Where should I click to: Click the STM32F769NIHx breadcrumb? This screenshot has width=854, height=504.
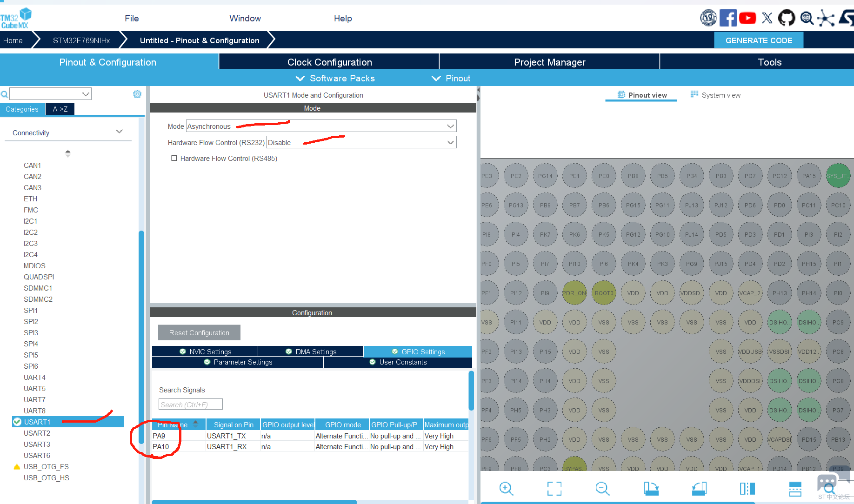coord(81,40)
